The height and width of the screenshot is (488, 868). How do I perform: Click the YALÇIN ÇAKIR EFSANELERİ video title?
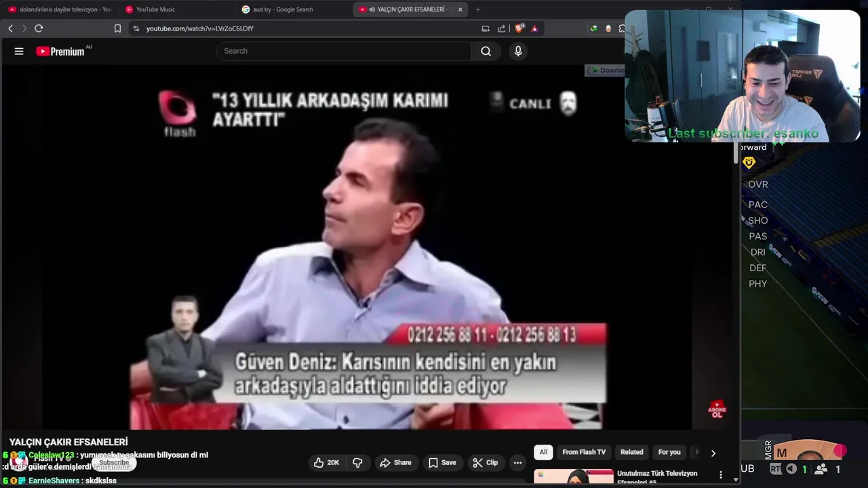coord(68,442)
